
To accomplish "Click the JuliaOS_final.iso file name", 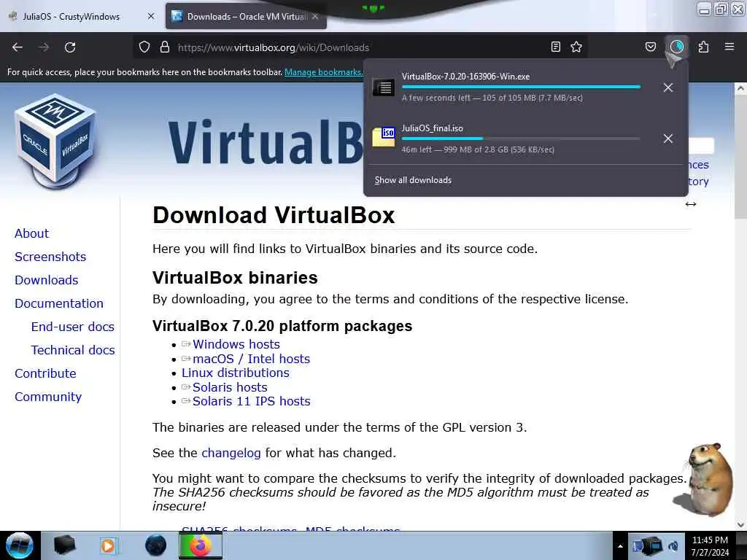I will 432,128.
